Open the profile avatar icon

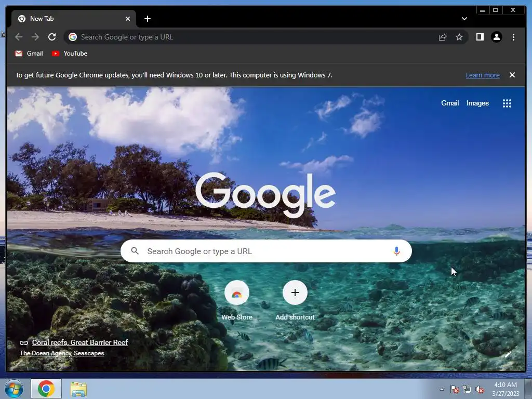coord(496,37)
